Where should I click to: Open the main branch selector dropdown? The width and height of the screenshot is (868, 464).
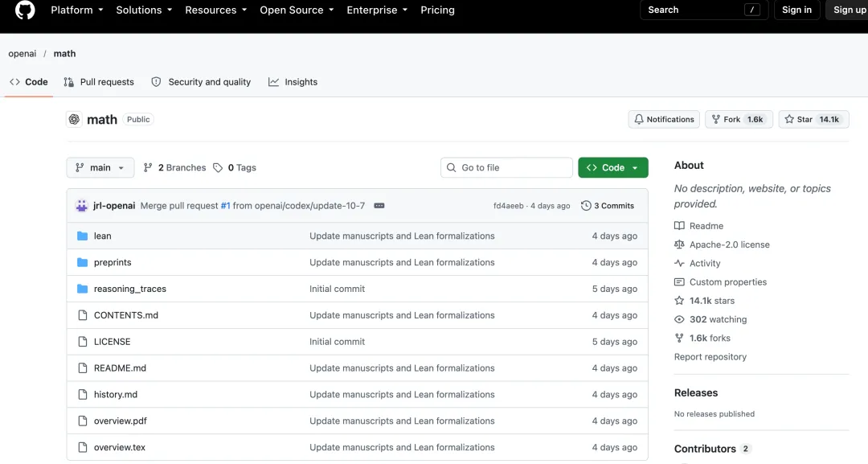100,168
